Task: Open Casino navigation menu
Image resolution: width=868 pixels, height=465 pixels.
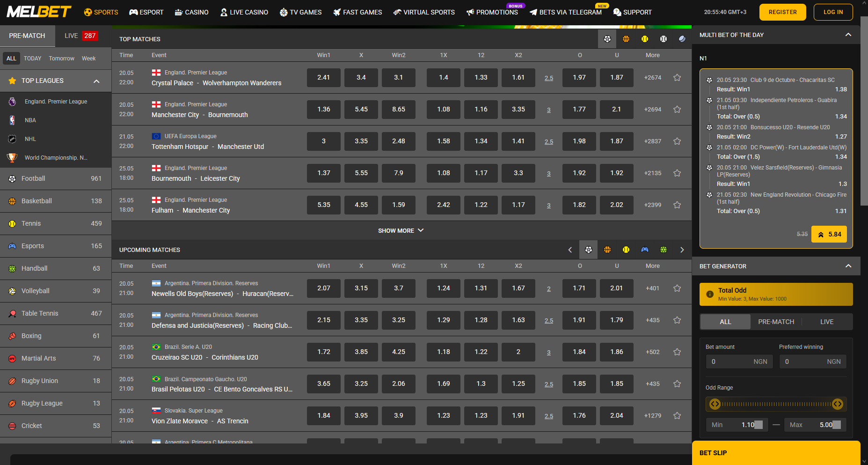Action: pyautogui.click(x=191, y=12)
